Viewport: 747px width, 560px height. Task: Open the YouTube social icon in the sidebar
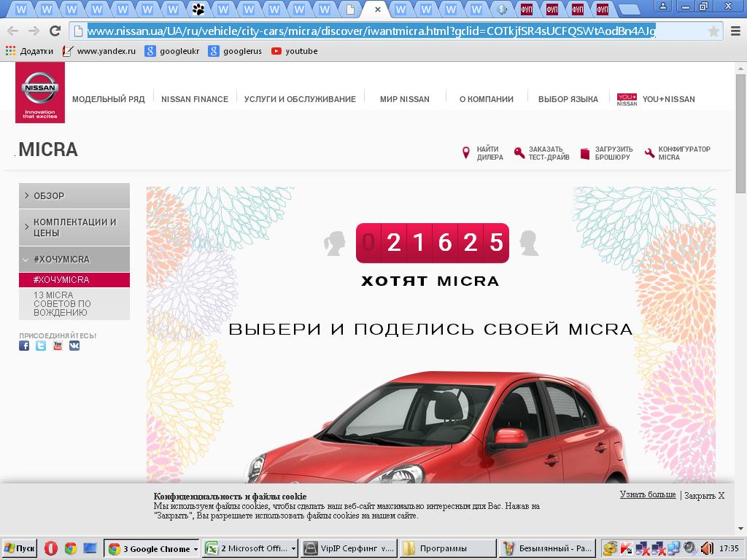coord(58,346)
